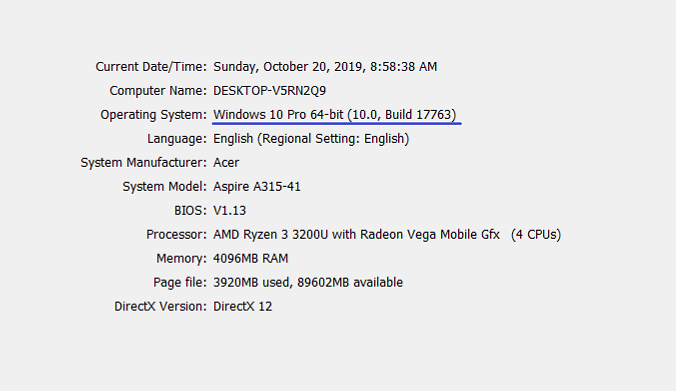The width and height of the screenshot is (676, 391).
Task: Select computer name DESKTOP-V5RN2Q9
Action: point(269,91)
